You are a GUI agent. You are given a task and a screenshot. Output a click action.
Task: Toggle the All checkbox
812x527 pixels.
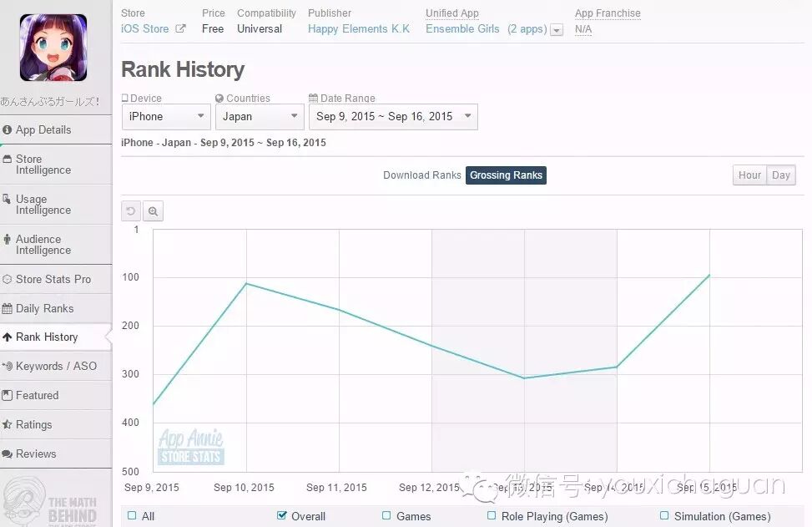pyautogui.click(x=132, y=515)
